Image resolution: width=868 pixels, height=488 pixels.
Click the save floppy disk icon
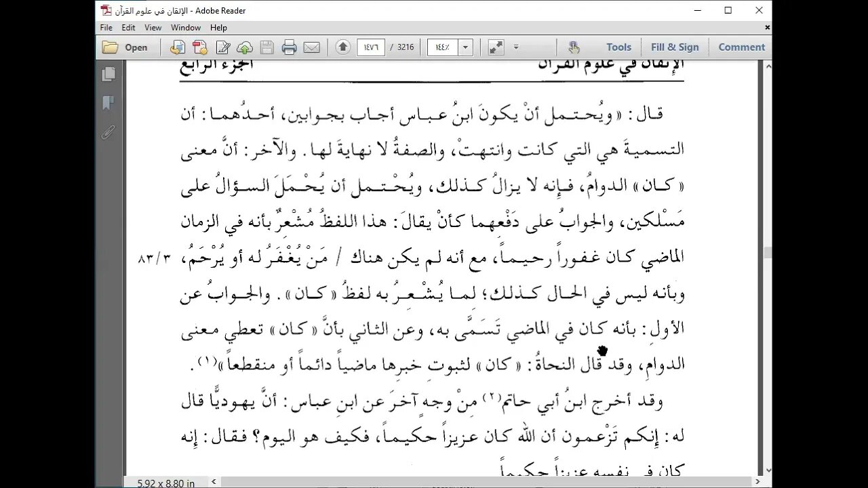tap(267, 47)
